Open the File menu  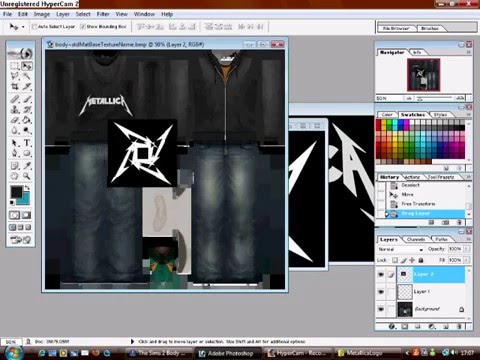pyautogui.click(x=7, y=14)
